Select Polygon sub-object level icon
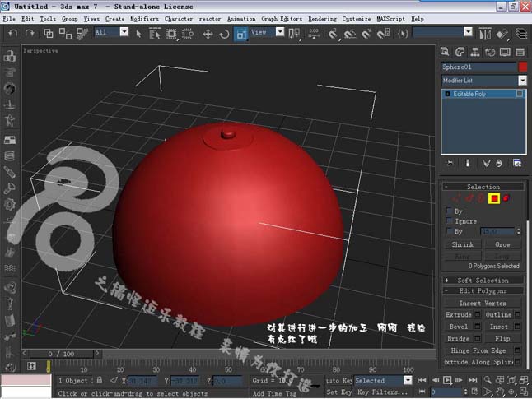This screenshot has width=532, height=399. (x=494, y=198)
